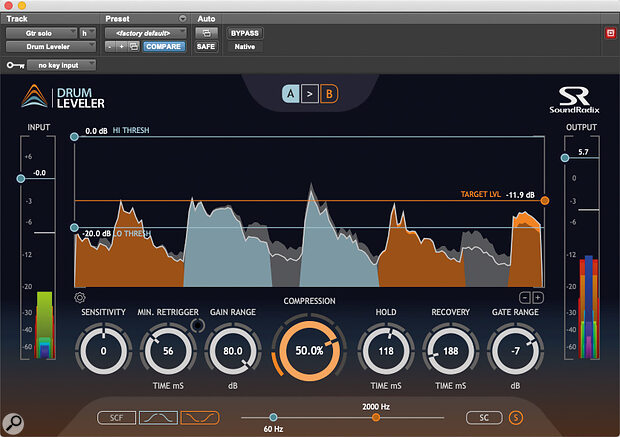Click the Recovery time knob
This screenshot has width=620, height=437.
tap(450, 350)
